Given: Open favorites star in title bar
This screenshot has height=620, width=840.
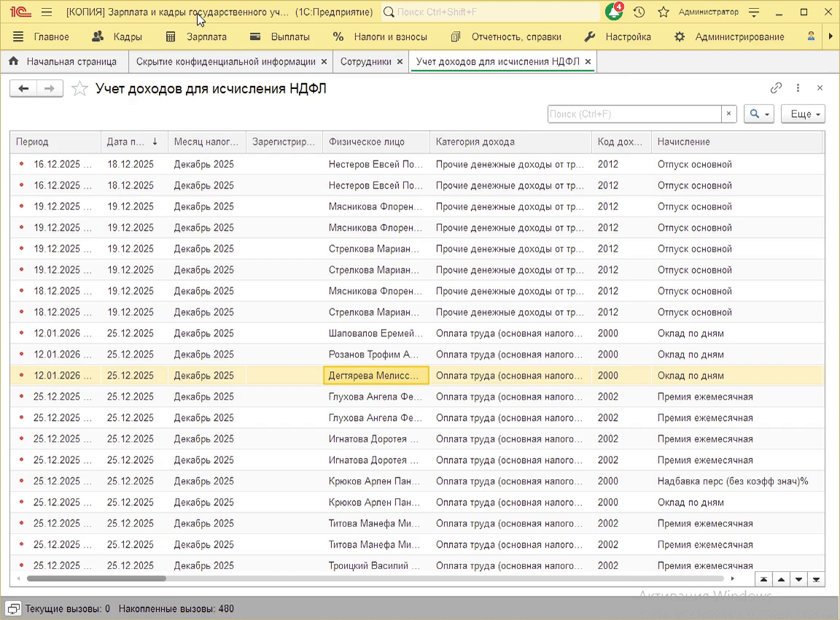Looking at the screenshot, I should coord(664,12).
